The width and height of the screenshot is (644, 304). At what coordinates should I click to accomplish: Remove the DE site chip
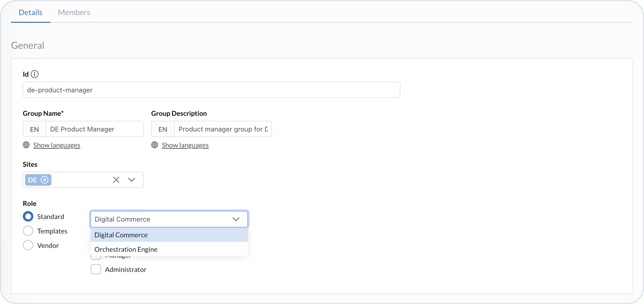(x=45, y=180)
